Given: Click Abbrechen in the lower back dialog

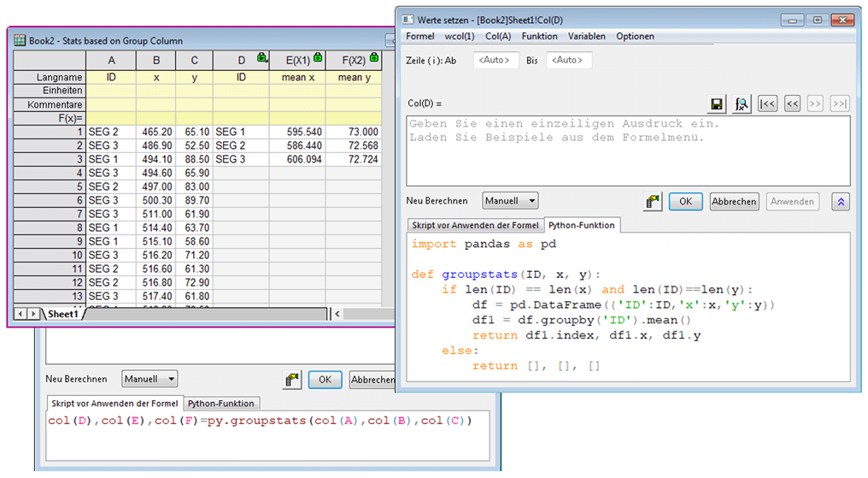Looking at the screenshot, I should [373, 380].
